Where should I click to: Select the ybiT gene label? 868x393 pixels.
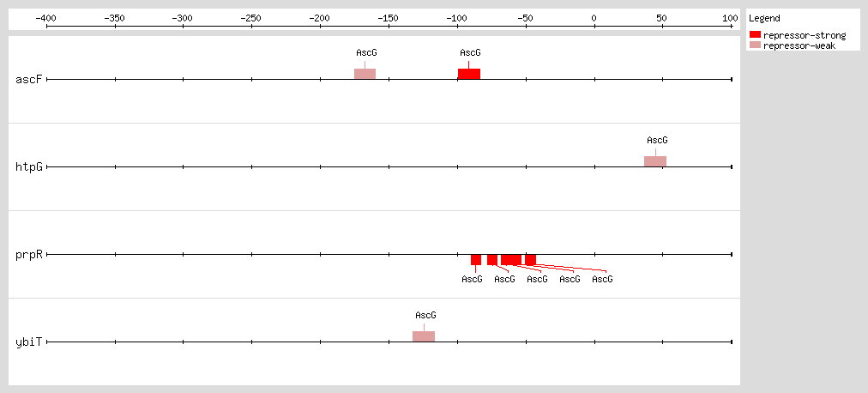(x=29, y=342)
